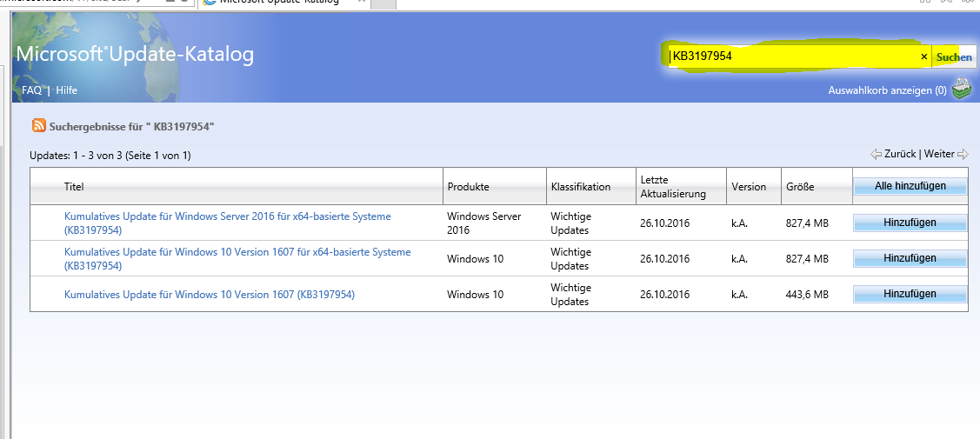This screenshot has height=439, width=980.
Task: Sort by Letzte Aktualisierung column header
Action: pyautogui.click(x=672, y=186)
